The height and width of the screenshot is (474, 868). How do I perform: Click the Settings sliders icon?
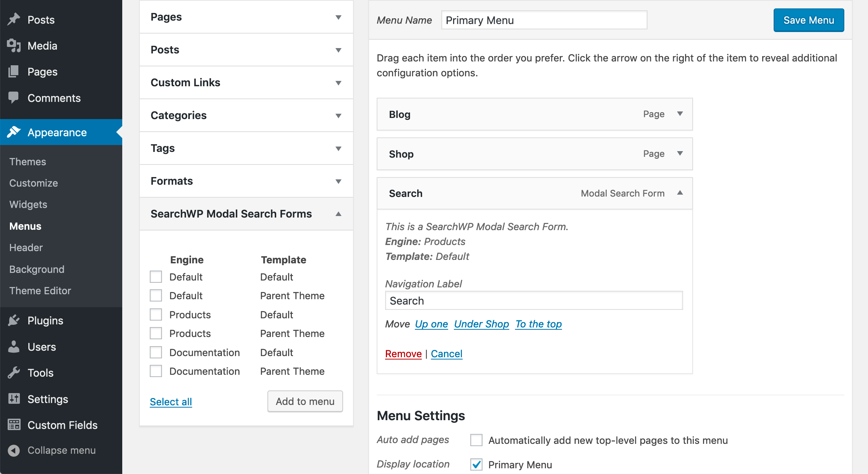pos(14,399)
